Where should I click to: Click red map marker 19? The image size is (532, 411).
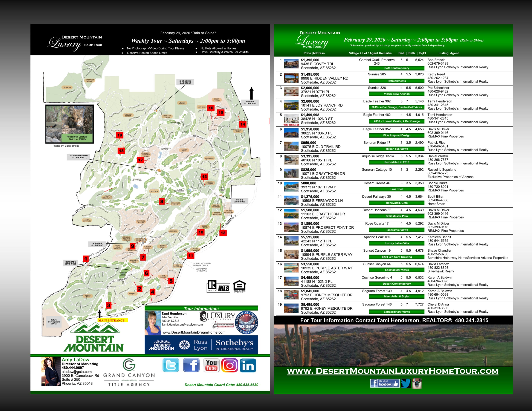pos(120,135)
